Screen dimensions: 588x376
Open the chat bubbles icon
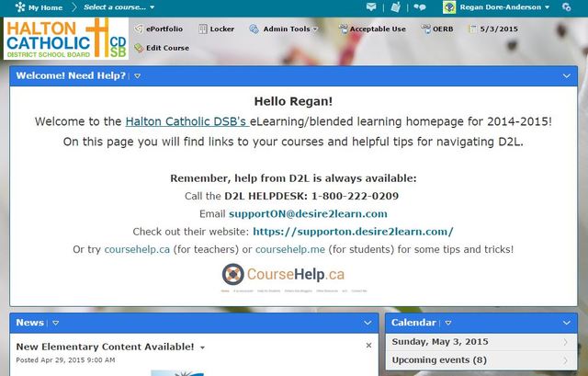coord(420,7)
